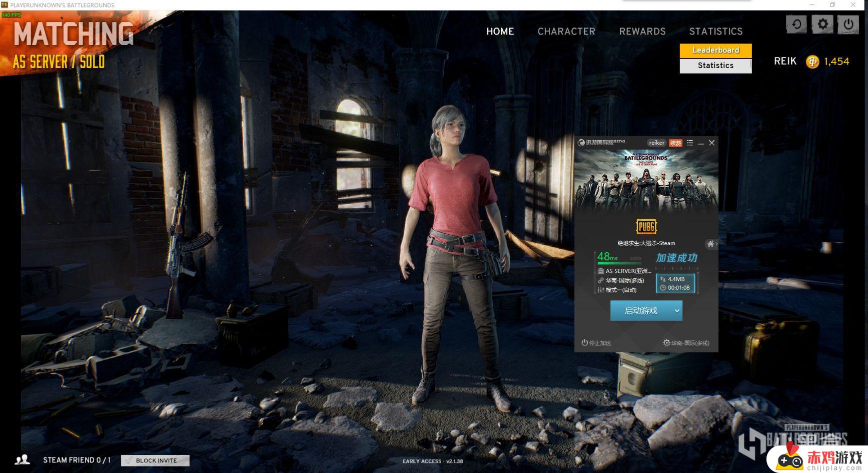Click the reiker account badge in accelerator
The image size is (868, 473).
tap(656, 143)
